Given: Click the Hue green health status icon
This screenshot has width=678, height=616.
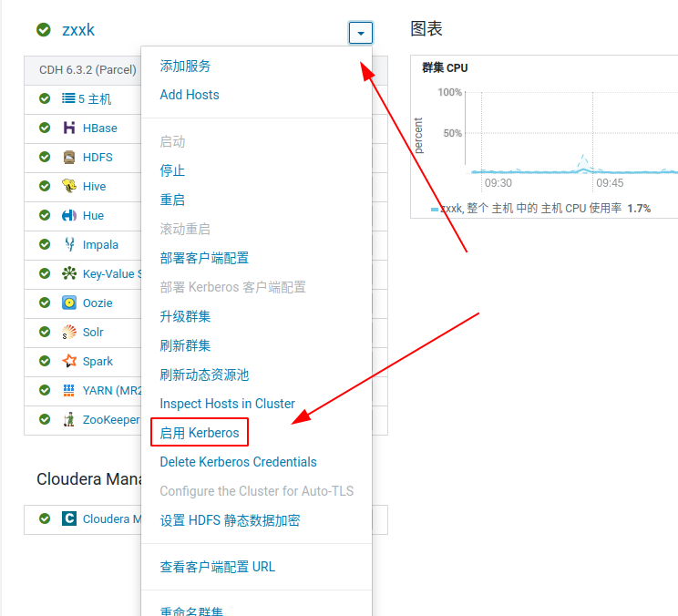Looking at the screenshot, I should tap(45, 215).
